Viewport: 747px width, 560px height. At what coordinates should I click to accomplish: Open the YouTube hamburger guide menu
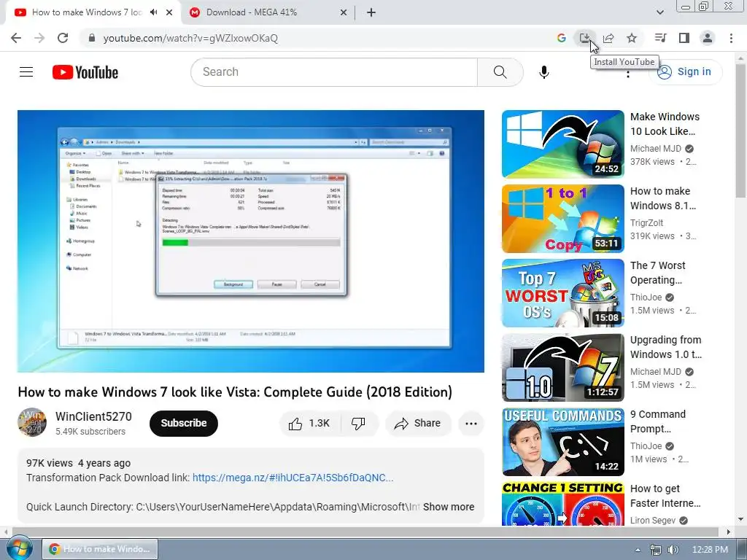[x=26, y=72]
